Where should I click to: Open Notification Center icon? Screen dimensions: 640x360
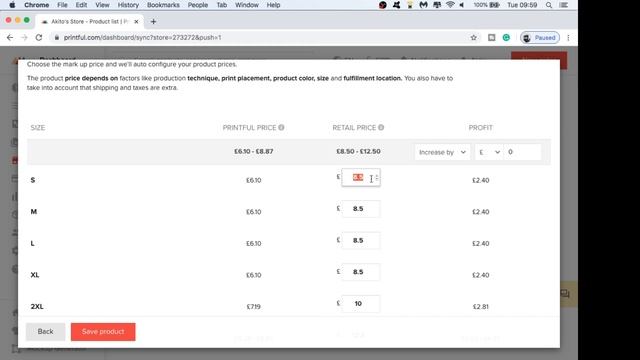click(x=564, y=5)
